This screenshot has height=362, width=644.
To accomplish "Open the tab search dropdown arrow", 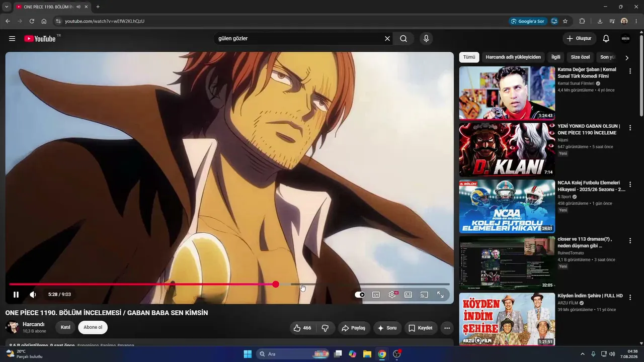I will tap(7, 7).
